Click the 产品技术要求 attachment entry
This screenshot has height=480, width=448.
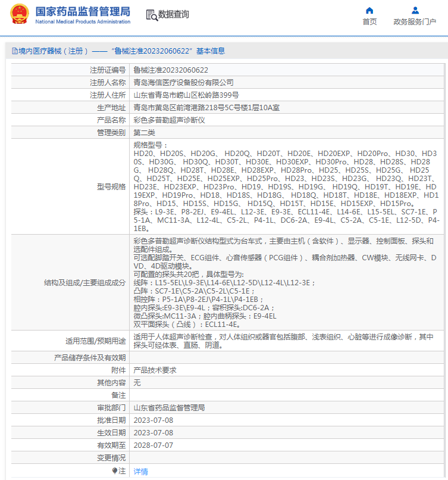click(155, 370)
